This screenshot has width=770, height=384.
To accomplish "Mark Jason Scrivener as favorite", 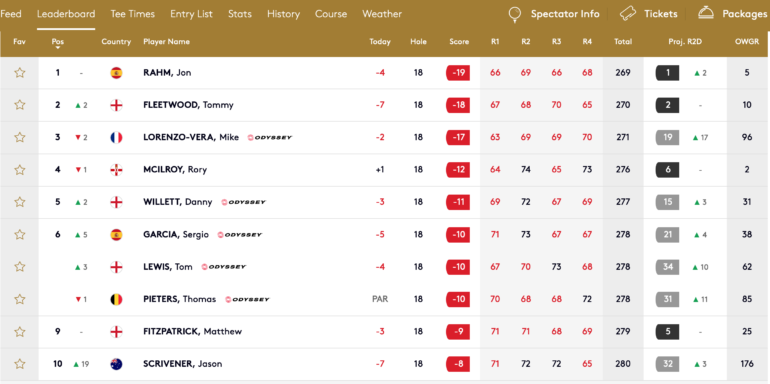I will coord(20,364).
